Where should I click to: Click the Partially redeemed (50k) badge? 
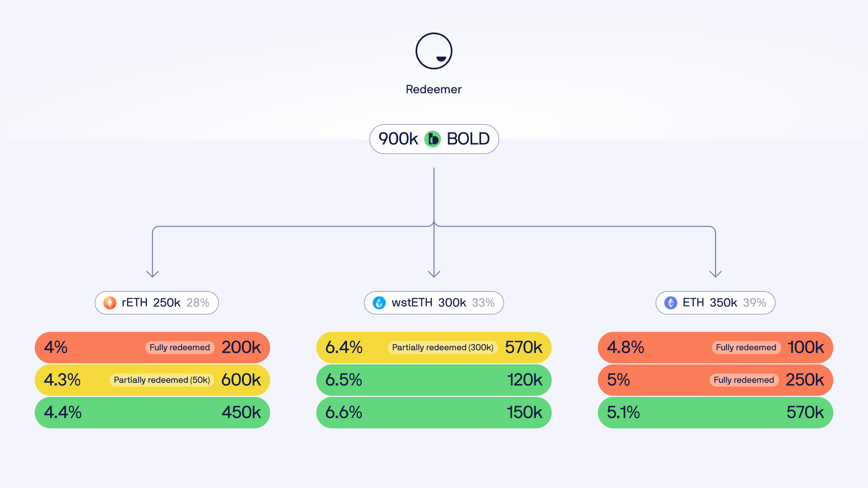pos(162,380)
